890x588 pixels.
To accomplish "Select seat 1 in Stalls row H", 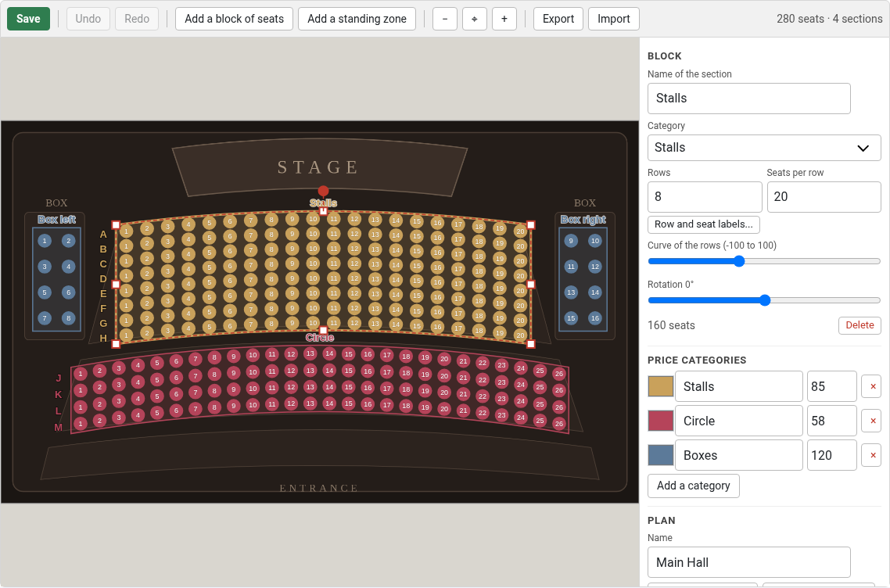I will 126,335.
